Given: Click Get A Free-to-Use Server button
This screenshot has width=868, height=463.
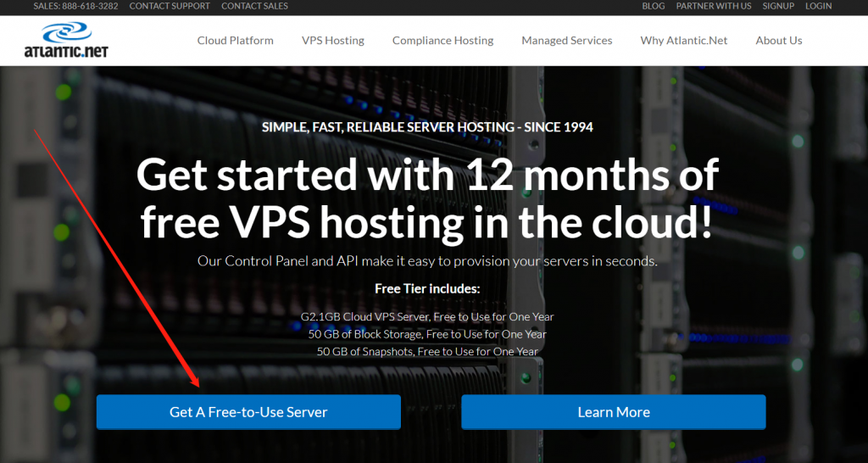Looking at the screenshot, I should click(x=248, y=412).
